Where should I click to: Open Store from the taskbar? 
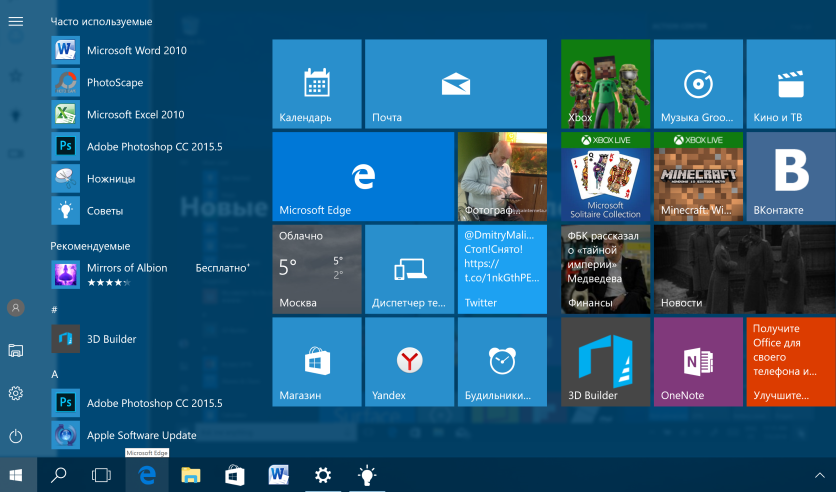click(235, 474)
